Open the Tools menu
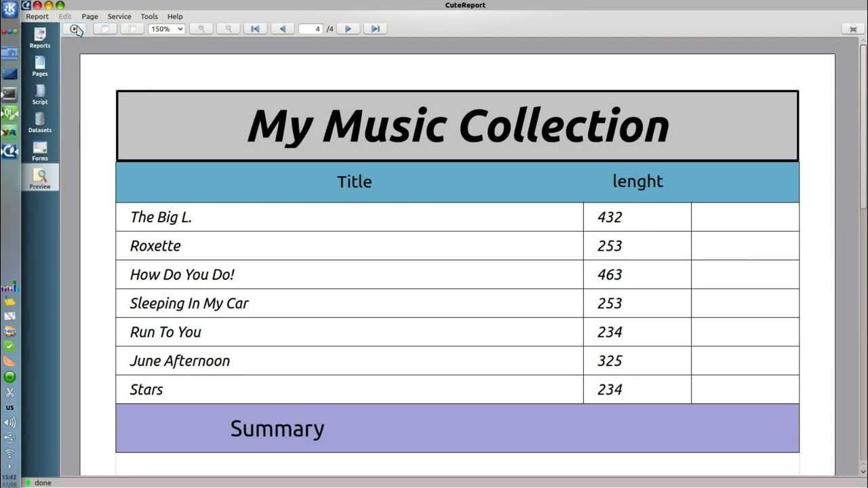The image size is (868, 488). coord(149,16)
